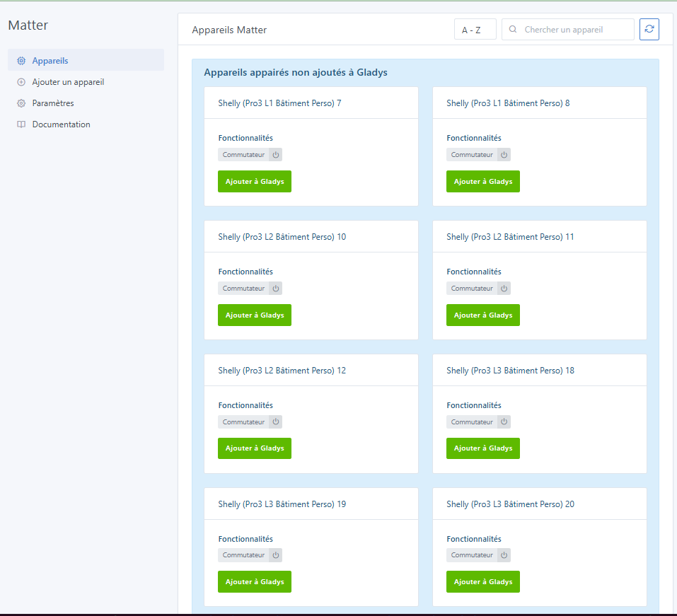Open the Documentation menu item
677x616 pixels.
point(61,124)
